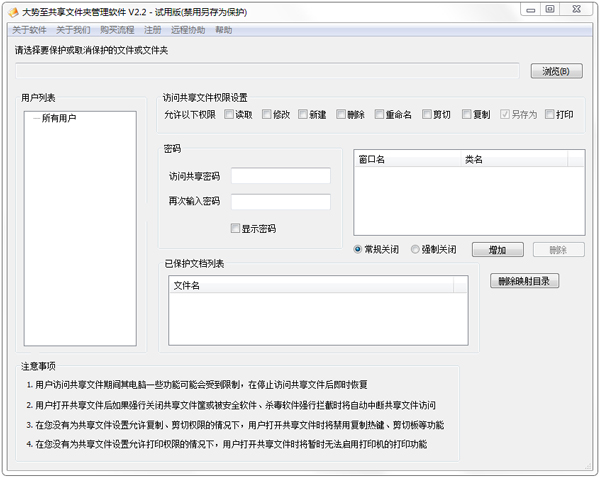Open the 购买流程 menu
Viewport: 600px width, 477px height.
click(x=117, y=30)
